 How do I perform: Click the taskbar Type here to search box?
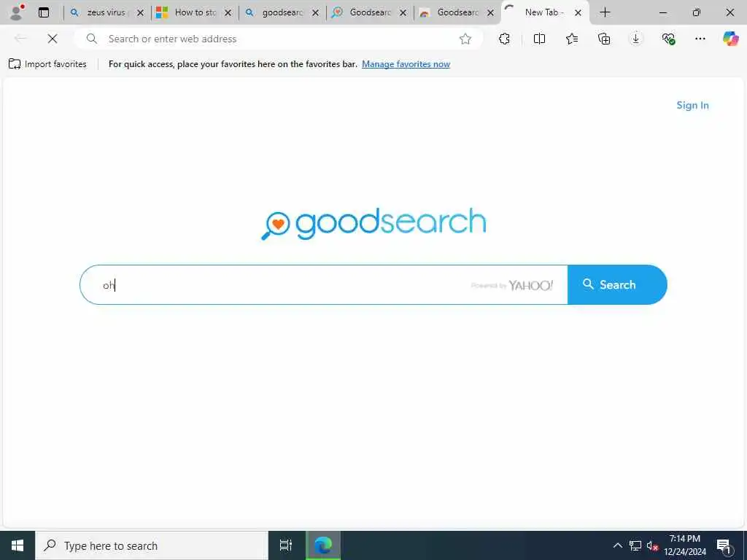(152, 545)
